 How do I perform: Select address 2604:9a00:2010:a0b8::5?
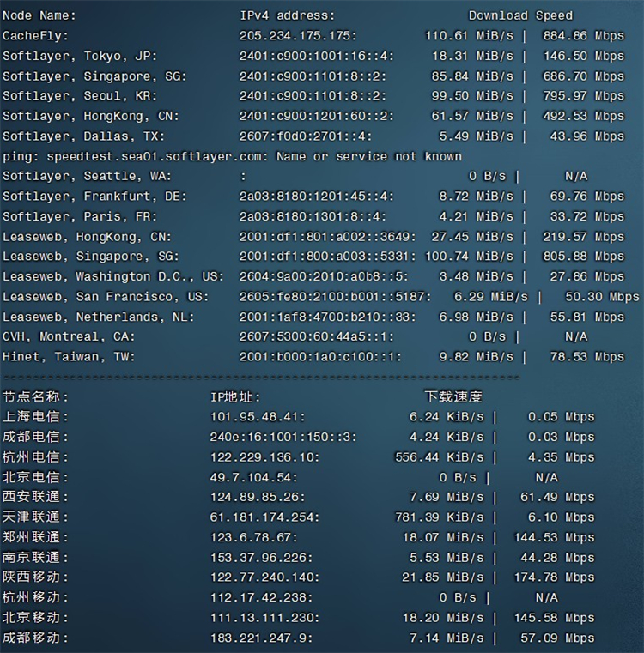[x=324, y=277]
